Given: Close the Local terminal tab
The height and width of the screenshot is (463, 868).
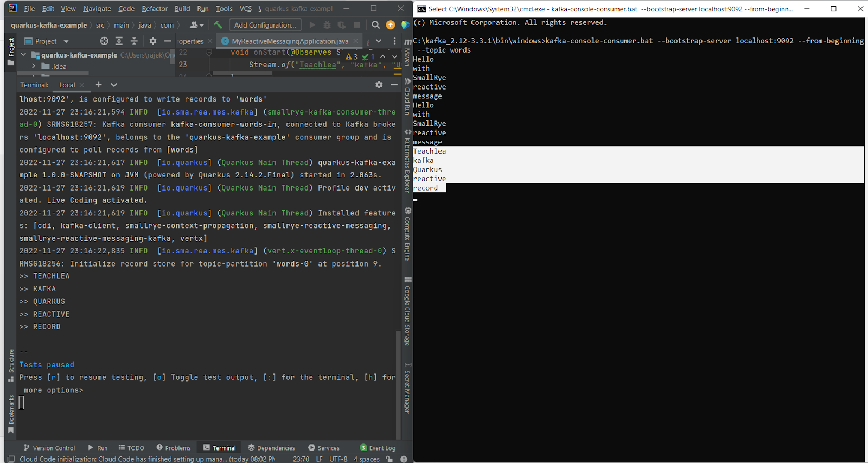Looking at the screenshot, I should point(82,85).
